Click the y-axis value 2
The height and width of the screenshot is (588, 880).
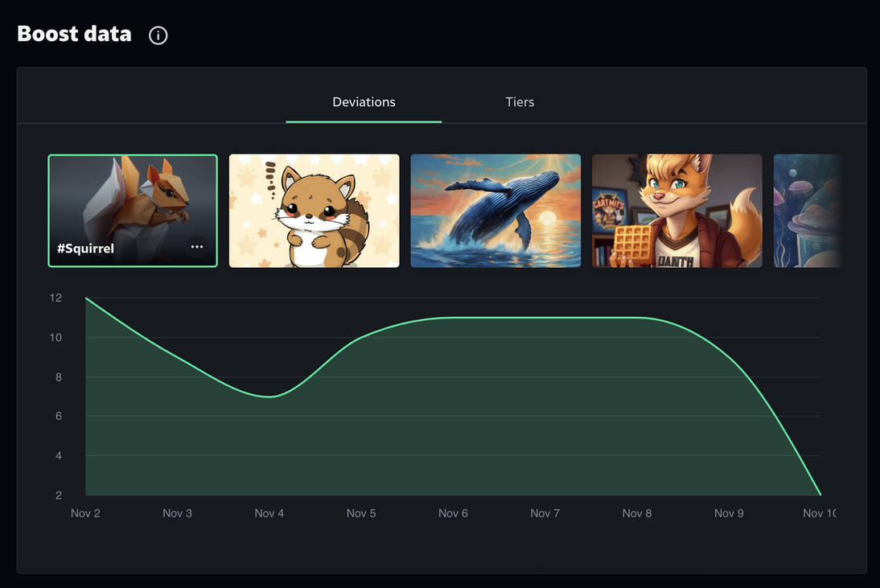(x=59, y=495)
